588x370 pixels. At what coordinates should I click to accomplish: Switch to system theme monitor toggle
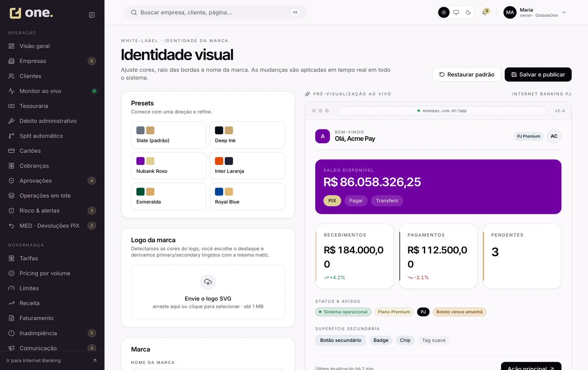click(x=456, y=12)
